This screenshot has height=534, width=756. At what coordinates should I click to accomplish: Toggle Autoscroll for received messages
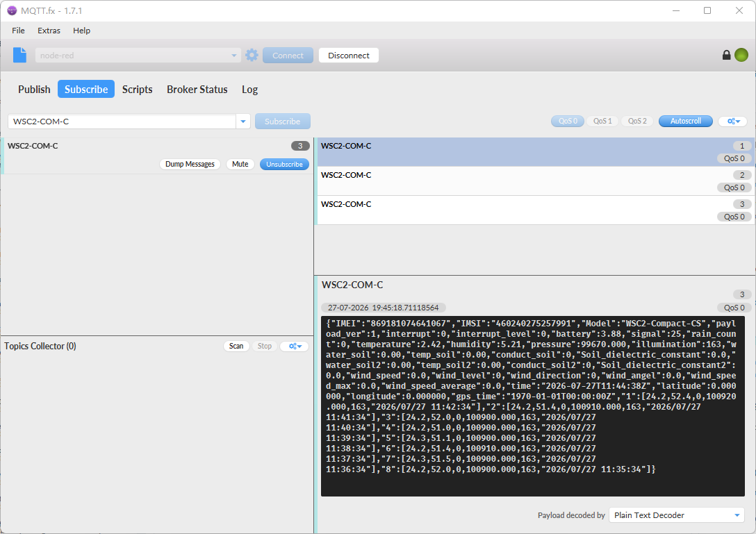[686, 121]
